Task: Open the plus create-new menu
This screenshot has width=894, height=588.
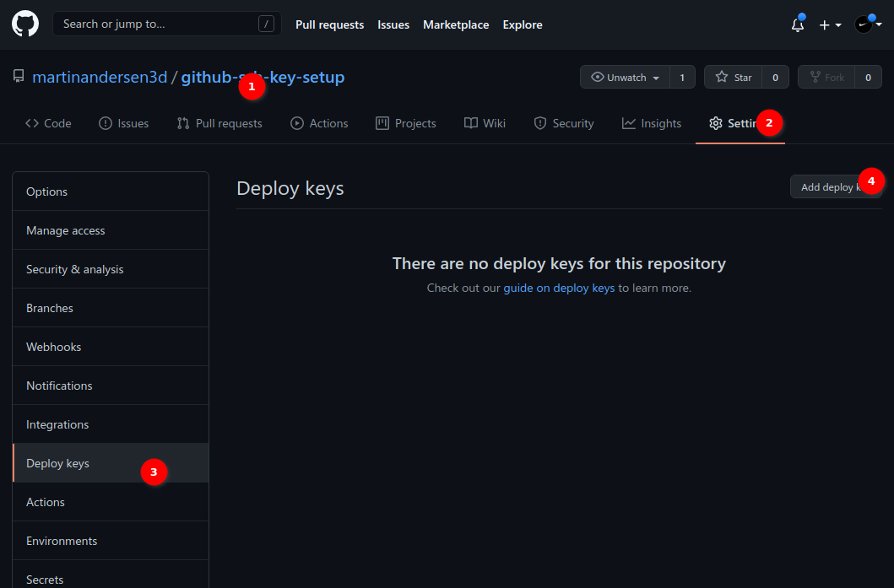Action: [830, 25]
